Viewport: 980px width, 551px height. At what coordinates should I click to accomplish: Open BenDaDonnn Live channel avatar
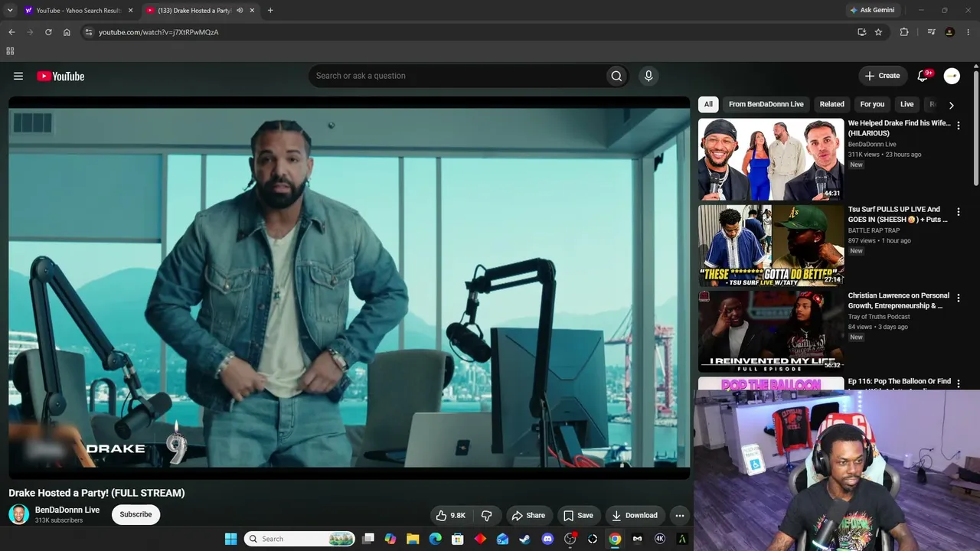tap(18, 514)
